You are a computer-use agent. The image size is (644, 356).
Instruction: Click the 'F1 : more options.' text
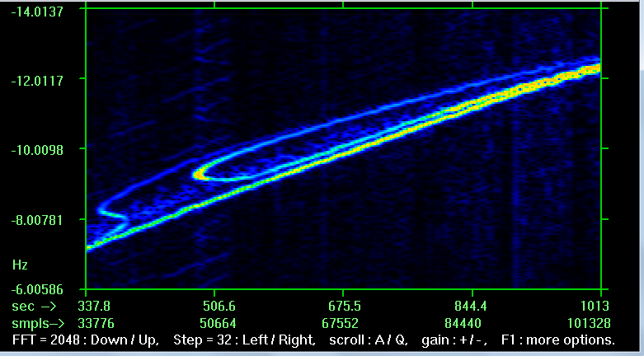tap(558, 340)
